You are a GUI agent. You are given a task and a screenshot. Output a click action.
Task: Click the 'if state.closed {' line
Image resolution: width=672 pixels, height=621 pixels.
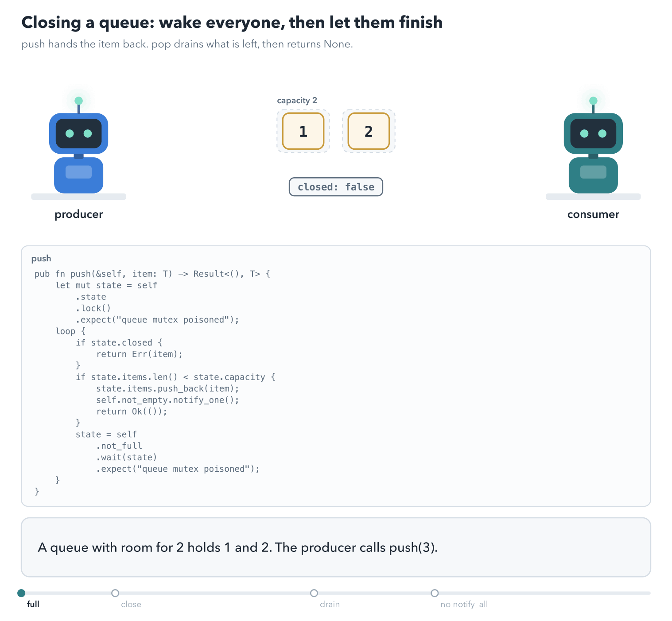coord(119,342)
